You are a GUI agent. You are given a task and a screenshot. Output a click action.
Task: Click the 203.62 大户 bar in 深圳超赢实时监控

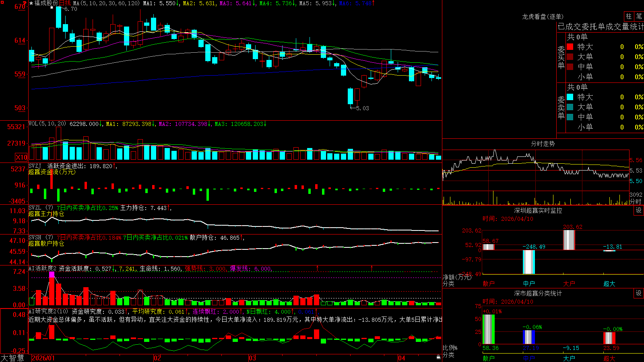point(569,240)
